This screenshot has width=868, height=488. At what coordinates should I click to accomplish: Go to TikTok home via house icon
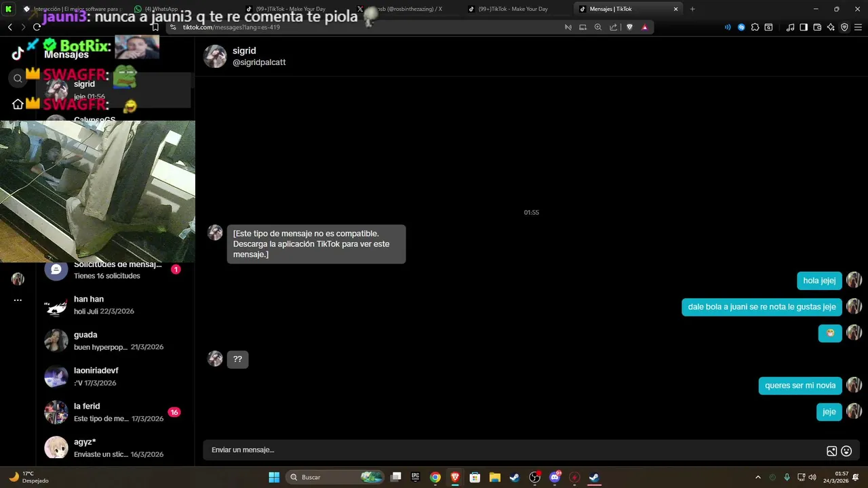tap(18, 104)
